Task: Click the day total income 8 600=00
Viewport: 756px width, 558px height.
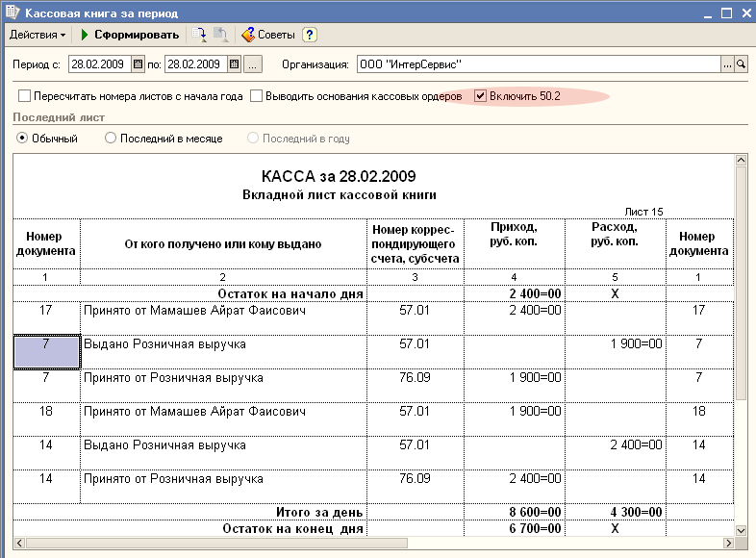Action: click(x=535, y=512)
